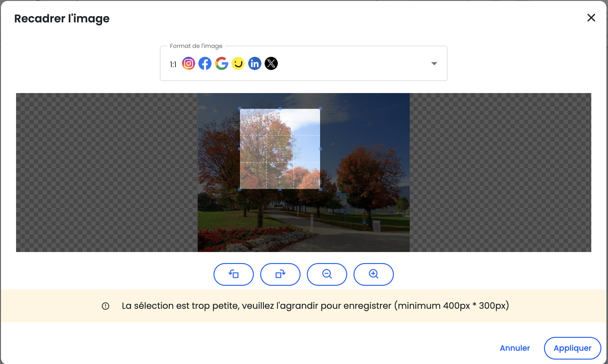
Task: Click the right-middle crop handle
Action: click(320, 149)
